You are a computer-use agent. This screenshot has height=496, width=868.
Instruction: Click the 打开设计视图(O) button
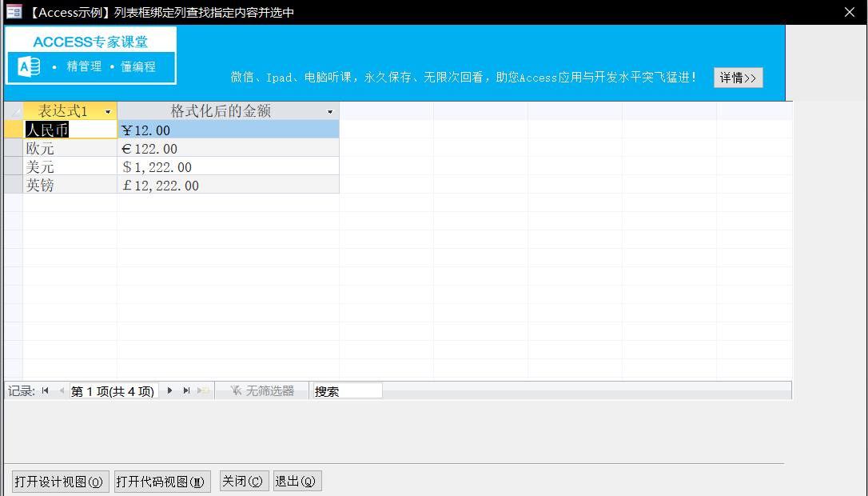pyautogui.click(x=58, y=482)
